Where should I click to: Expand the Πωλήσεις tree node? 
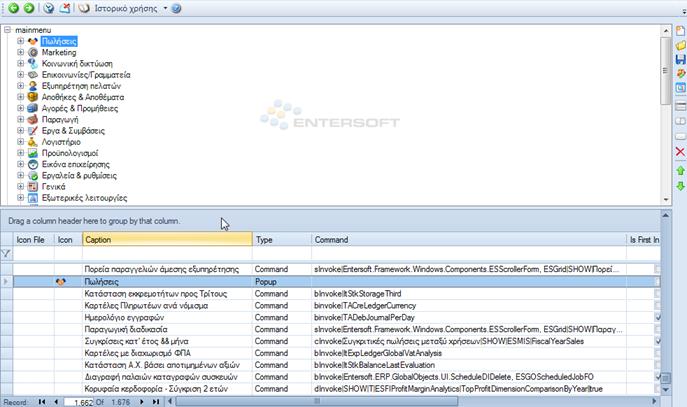[x=20, y=41]
